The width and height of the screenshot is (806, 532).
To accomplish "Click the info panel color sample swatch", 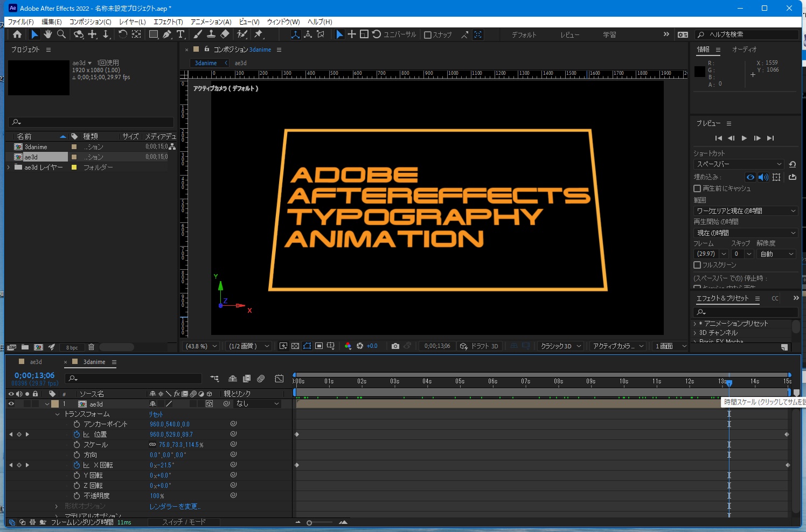I will pos(700,72).
